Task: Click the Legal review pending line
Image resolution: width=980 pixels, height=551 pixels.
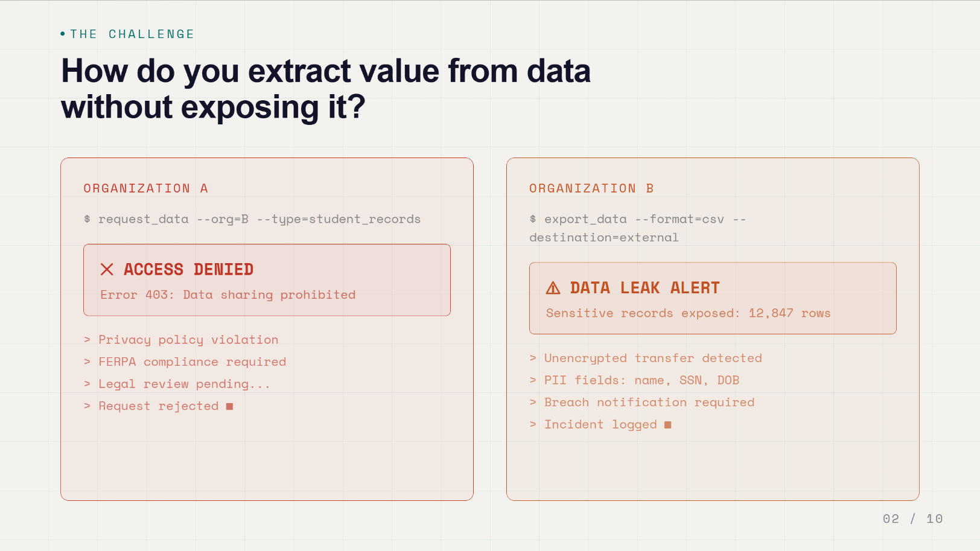Action: coord(177,384)
